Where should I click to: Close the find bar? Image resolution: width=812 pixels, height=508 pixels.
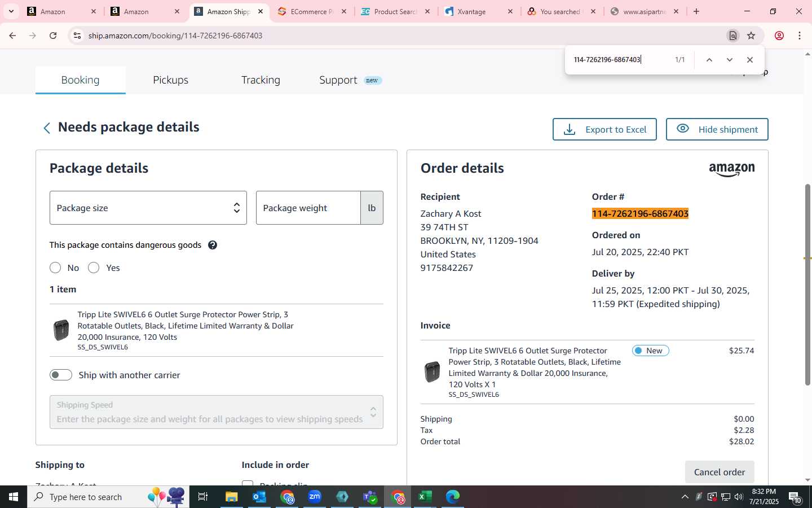750,60
